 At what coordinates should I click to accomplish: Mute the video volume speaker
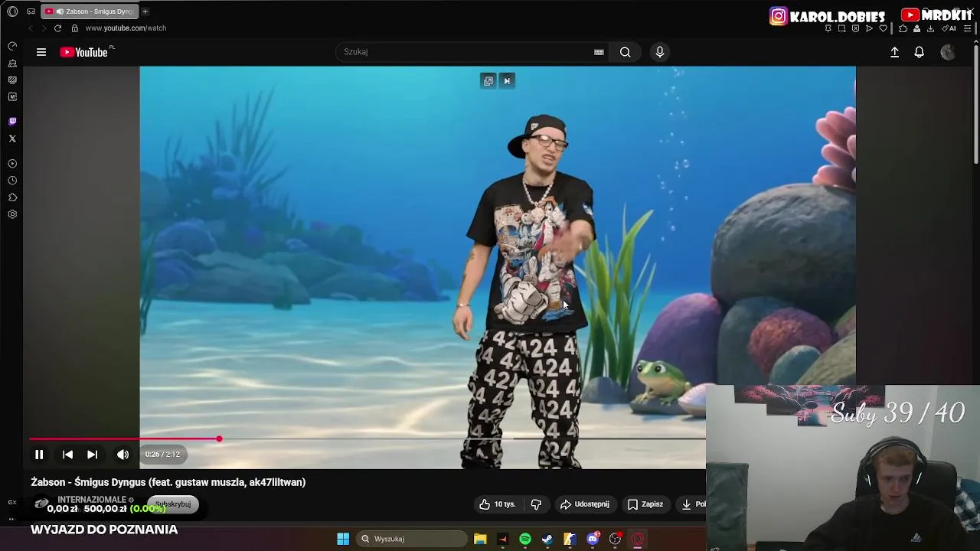pos(122,455)
